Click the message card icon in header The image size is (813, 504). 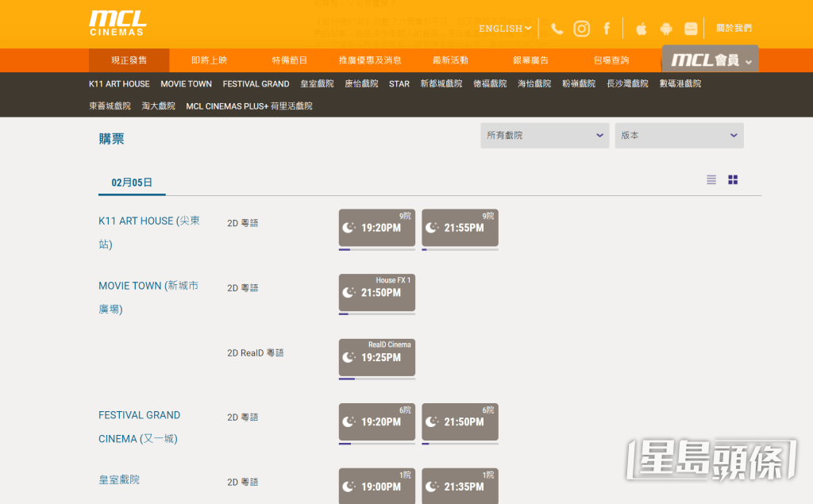pyautogui.click(x=691, y=29)
